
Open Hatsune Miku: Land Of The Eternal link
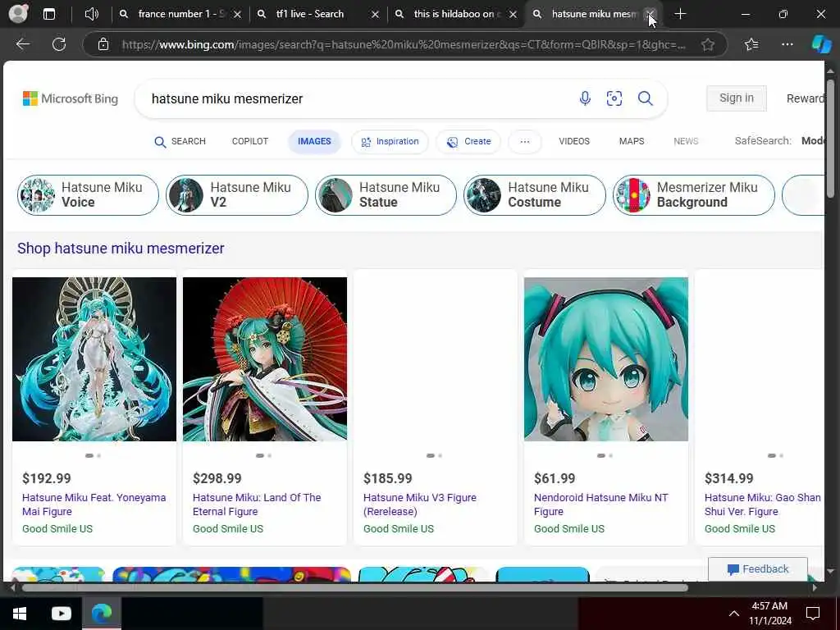(257, 504)
